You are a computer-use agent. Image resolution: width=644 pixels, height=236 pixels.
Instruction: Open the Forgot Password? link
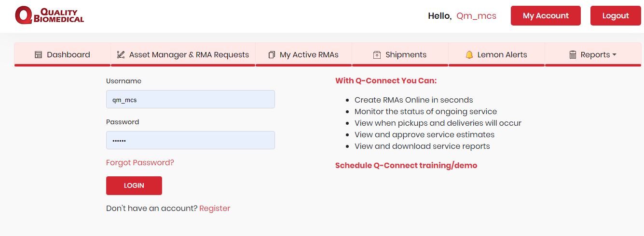(140, 163)
